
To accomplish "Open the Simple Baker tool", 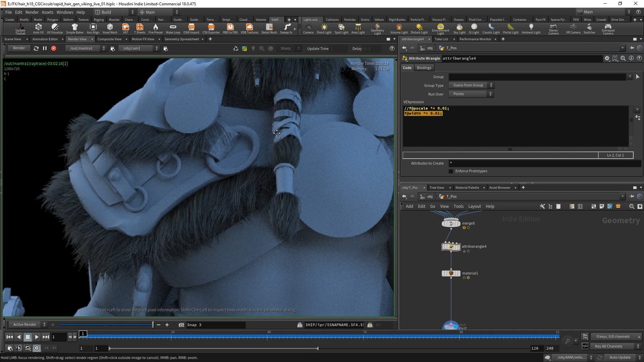I will click(x=75, y=28).
